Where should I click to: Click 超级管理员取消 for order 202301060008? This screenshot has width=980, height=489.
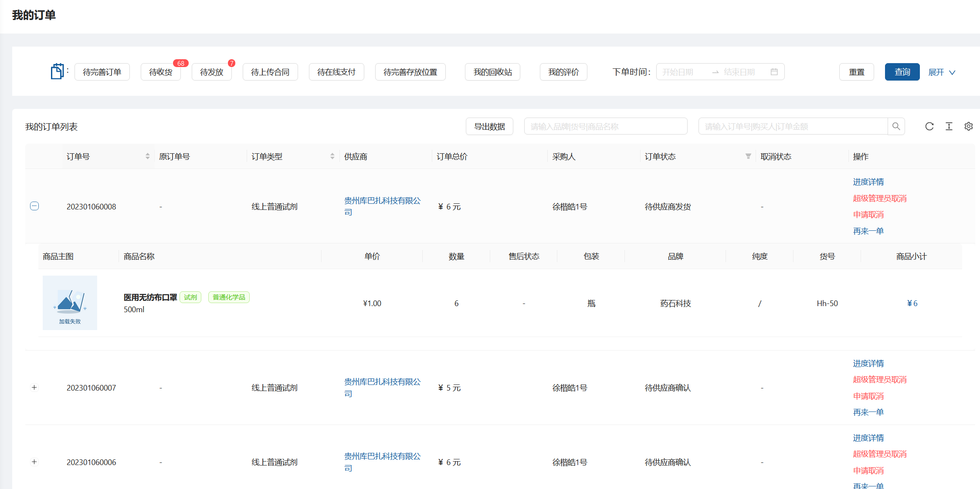(880, 199)
